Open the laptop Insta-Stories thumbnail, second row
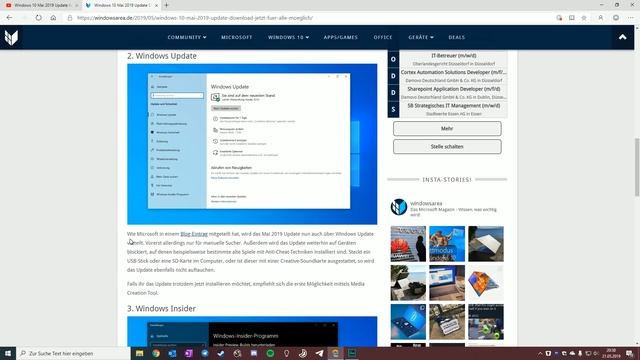 tap(447, 283)
